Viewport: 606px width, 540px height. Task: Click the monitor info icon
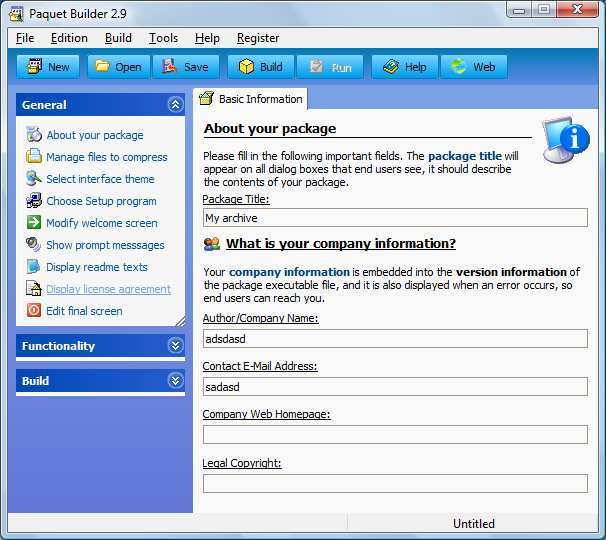point(565,139)
